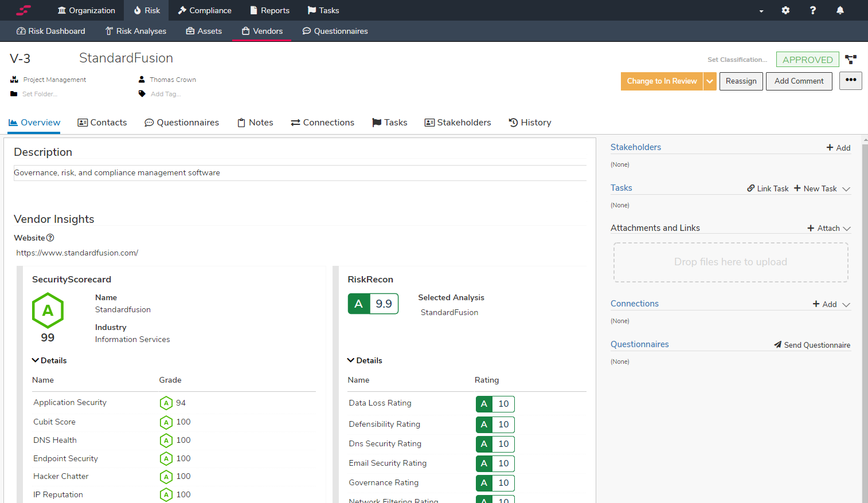Click the Description text field
Screen dimensions: 868x503
coord(300,173)
